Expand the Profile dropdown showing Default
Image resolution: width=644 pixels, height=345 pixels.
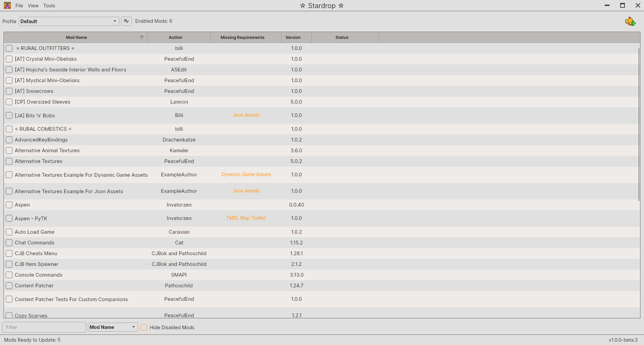(69, 21)
